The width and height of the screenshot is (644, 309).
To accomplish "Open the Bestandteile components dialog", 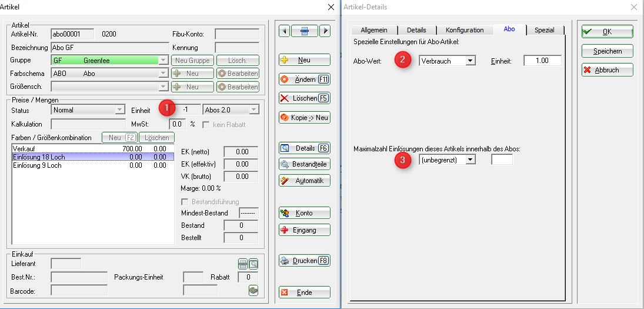I will [304, 164].
